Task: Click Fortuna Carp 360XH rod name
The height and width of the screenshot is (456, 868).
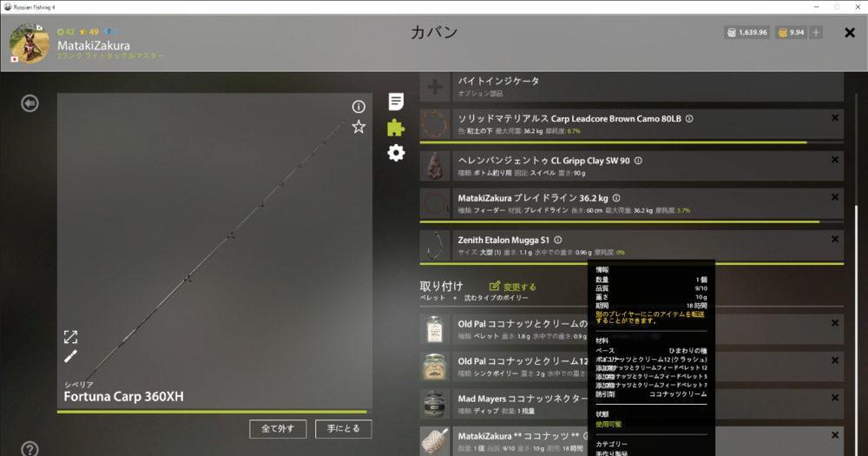Action: 123,397
